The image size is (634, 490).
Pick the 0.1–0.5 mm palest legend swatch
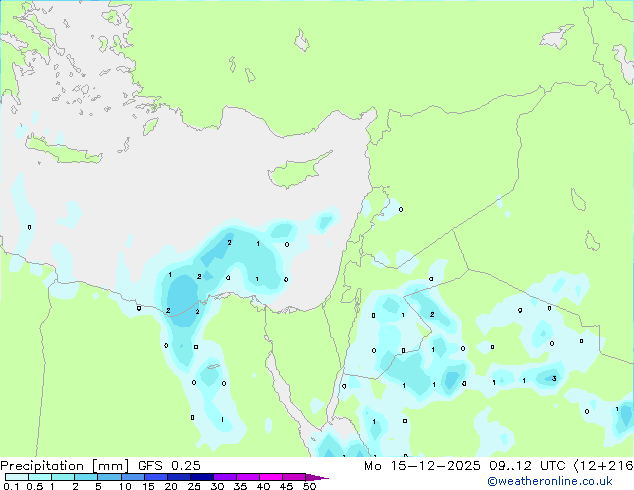(17, 477)
